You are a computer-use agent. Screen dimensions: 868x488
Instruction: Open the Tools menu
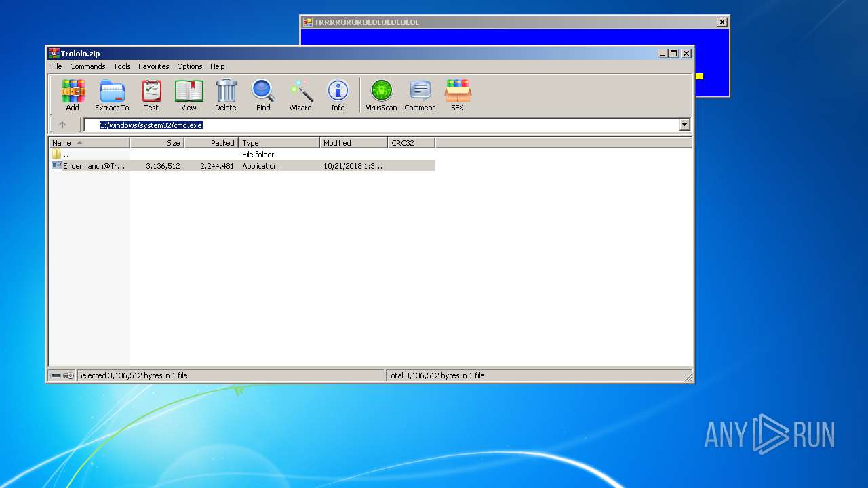(x=122, y=66)
